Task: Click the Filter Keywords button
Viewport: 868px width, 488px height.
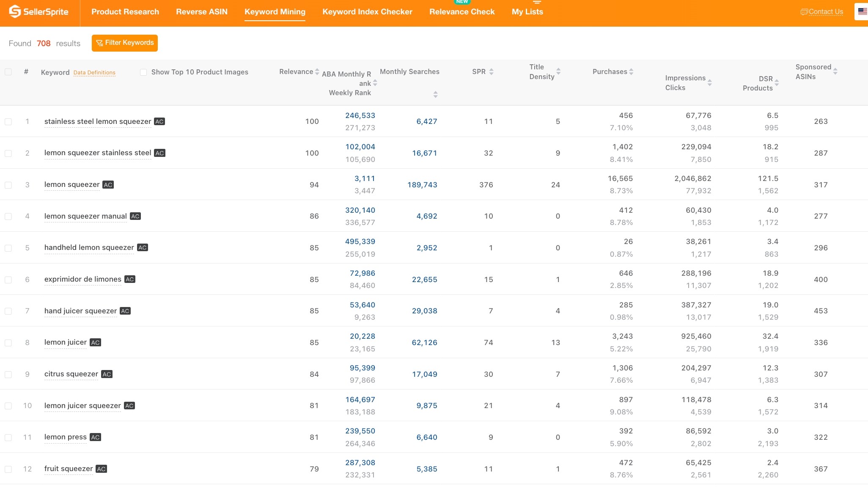Action: [125, 43]
